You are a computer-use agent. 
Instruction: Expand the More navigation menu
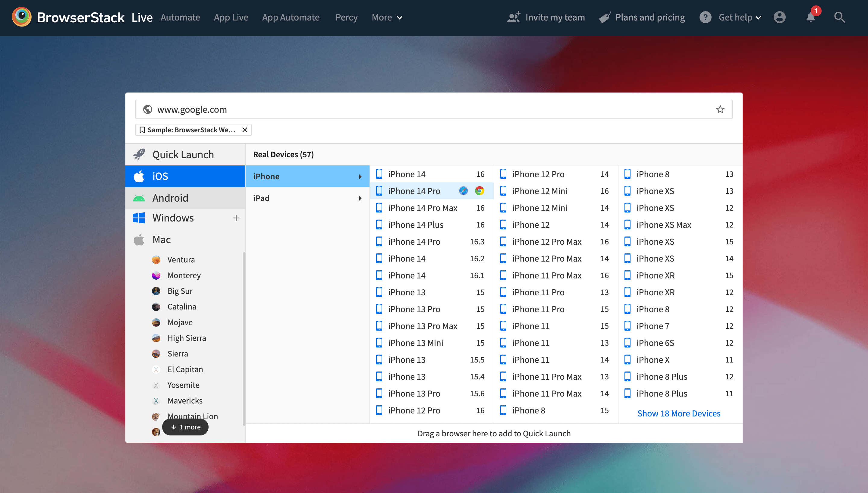pos(386,17)
